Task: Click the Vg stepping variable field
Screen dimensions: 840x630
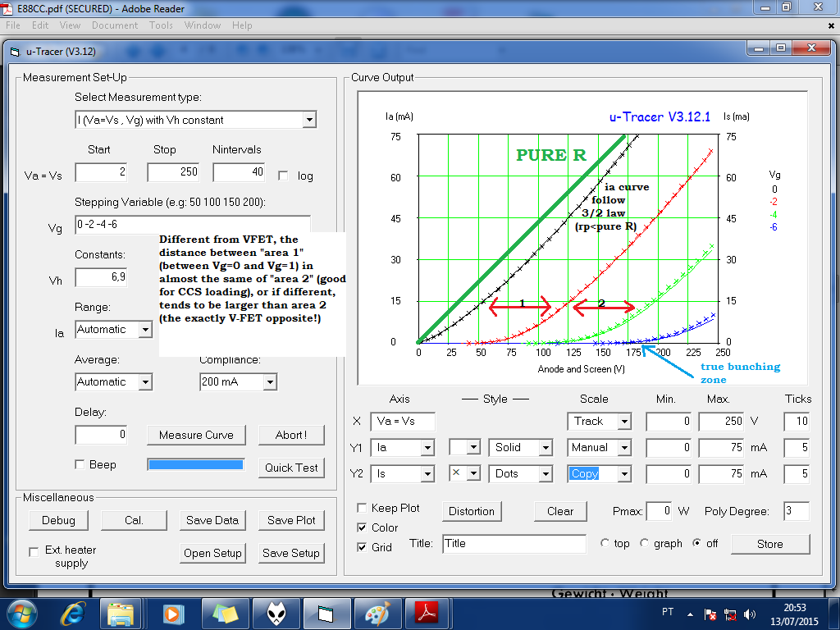Action: click(193, 224)
